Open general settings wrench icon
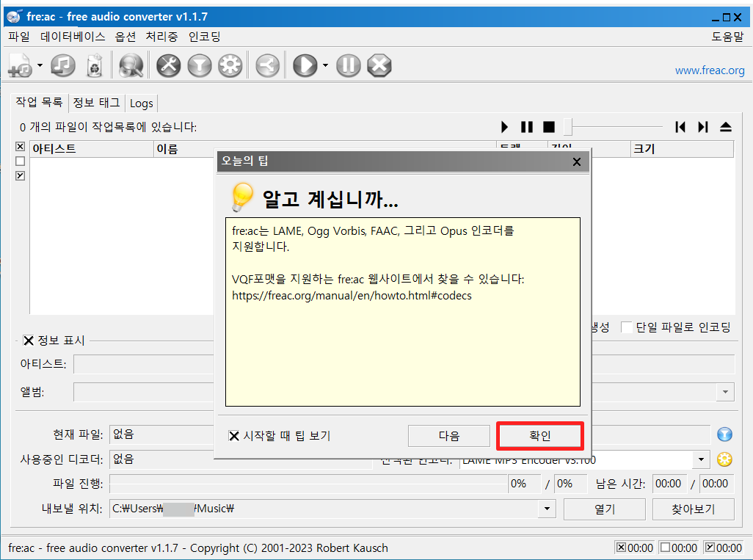Image resolution: width=753 pixels, height=560 pixels. click(169, 65)
